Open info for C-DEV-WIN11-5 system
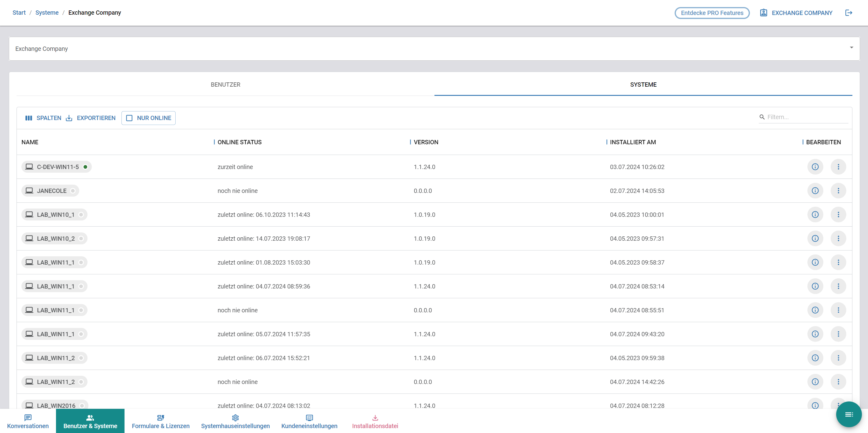 click(x=815, y=167)
